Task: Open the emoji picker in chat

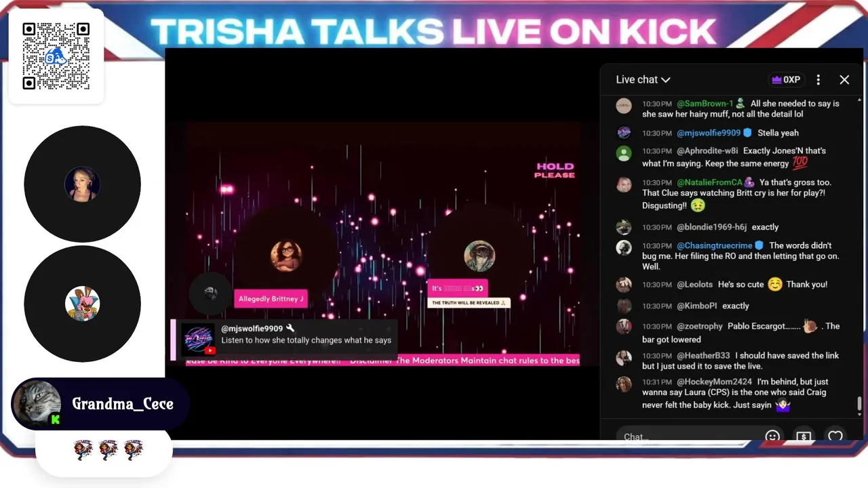Action: 772,436
